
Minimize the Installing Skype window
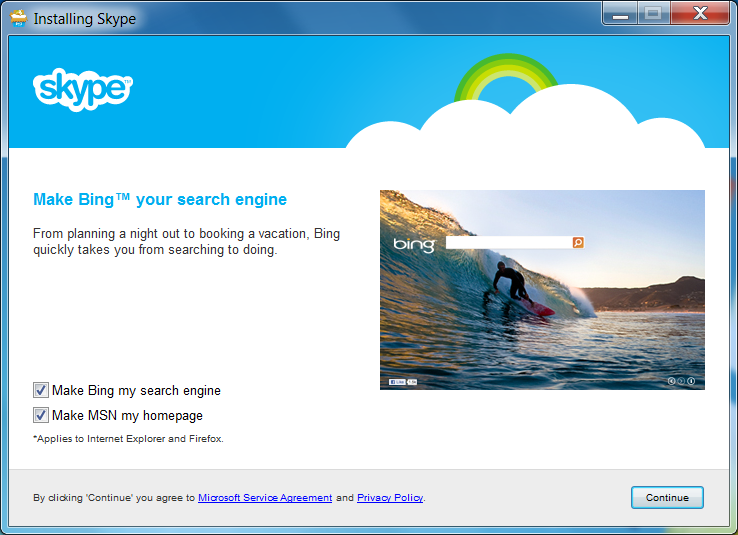pyautogui.click(x=620, y=14)
